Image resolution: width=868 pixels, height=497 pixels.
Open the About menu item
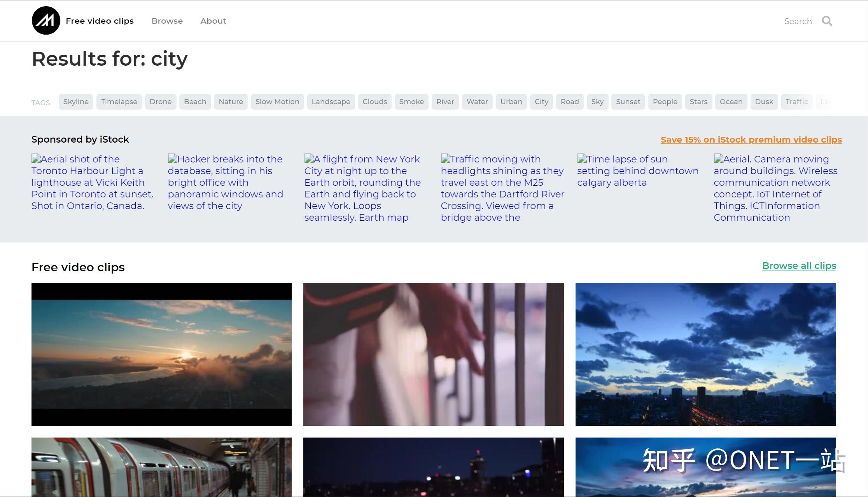pos(213,21)
